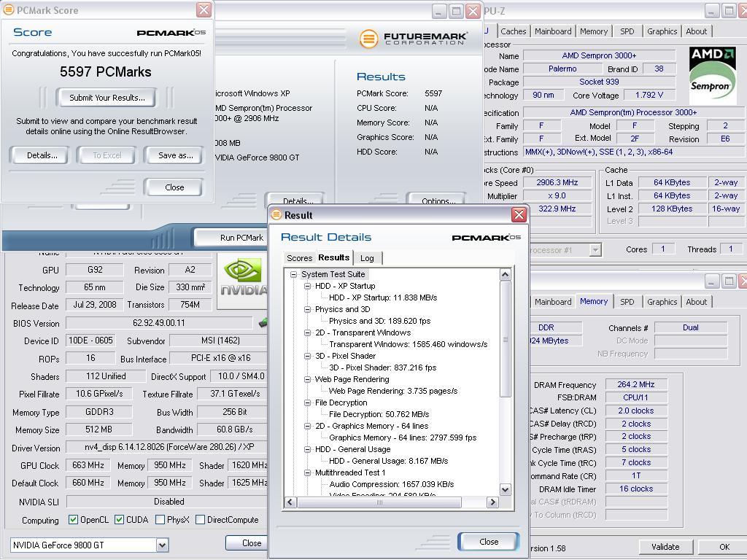Select 'Physics and 3D: 189.620 fps' row
747x560 pixels.
(379, 321)
